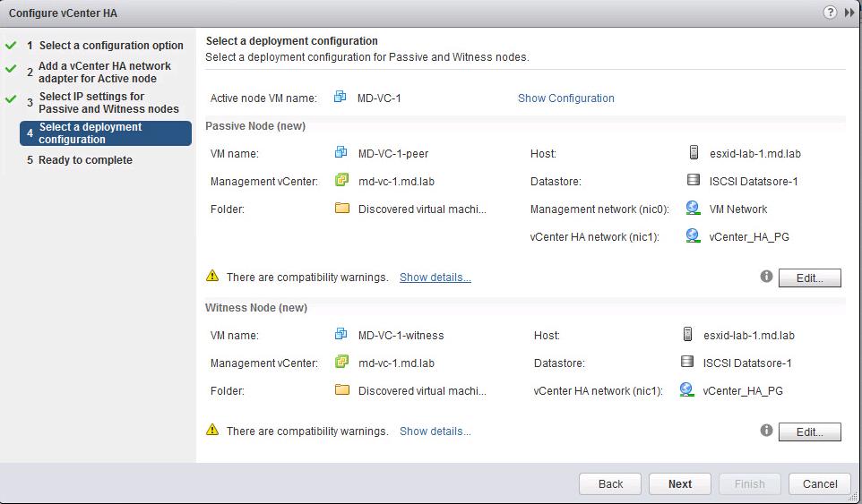Click Passive Node Discovered virtual machi... folder text

click(x=422, y=209)
